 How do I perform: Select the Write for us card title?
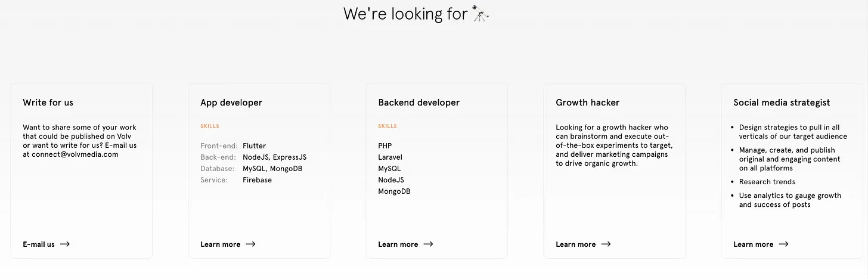[48, 103]
